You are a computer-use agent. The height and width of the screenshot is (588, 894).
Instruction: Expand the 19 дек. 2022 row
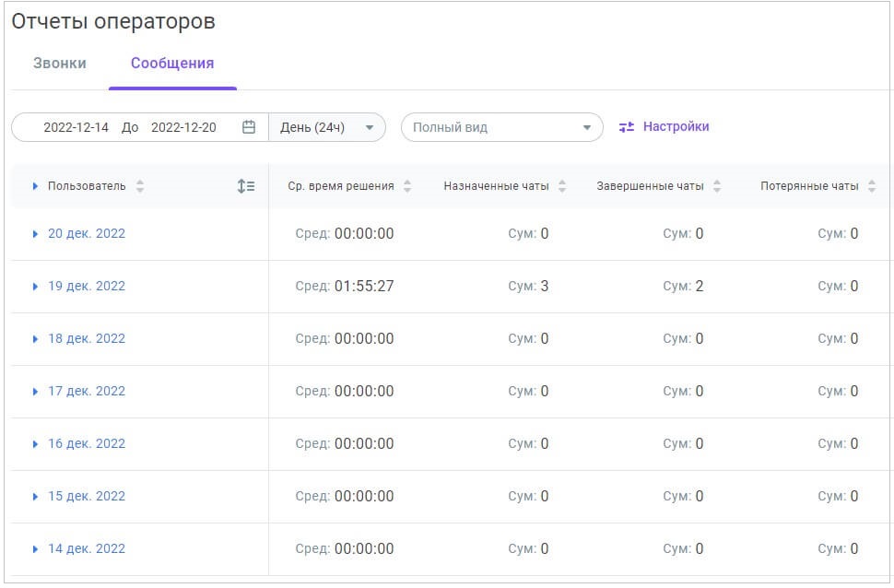coord(35,287)
